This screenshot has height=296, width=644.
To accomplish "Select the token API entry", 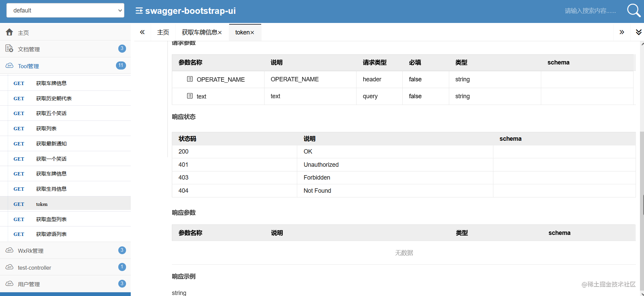I will click(x=65, y=204).
